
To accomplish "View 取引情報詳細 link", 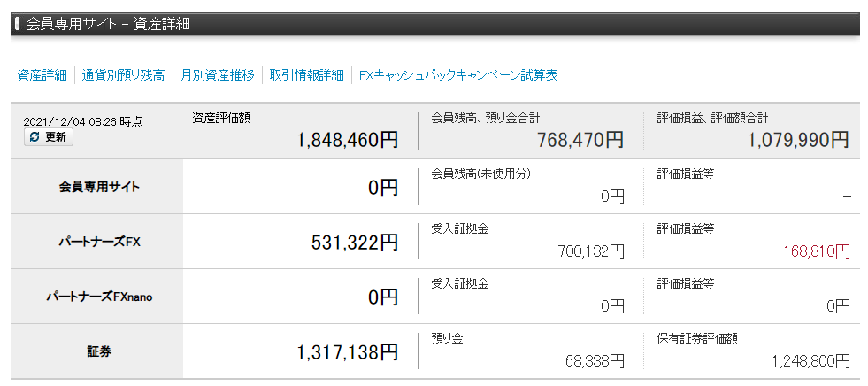I will point(306,75).
